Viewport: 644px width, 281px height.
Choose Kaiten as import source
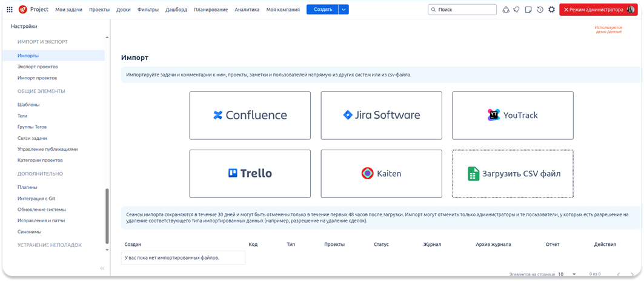tap(381, 174)
